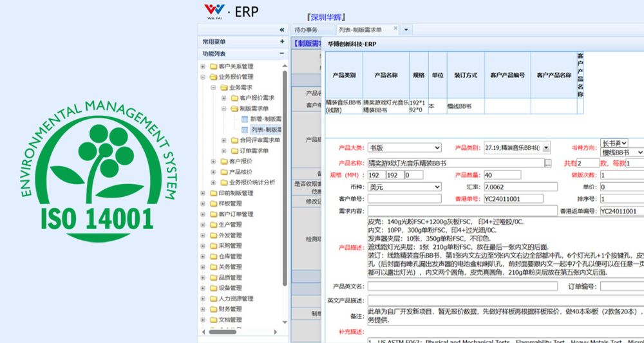The image size is (644, 343).
Task: Click the folder icon of 文档管理
Action: tap(214, 320)
